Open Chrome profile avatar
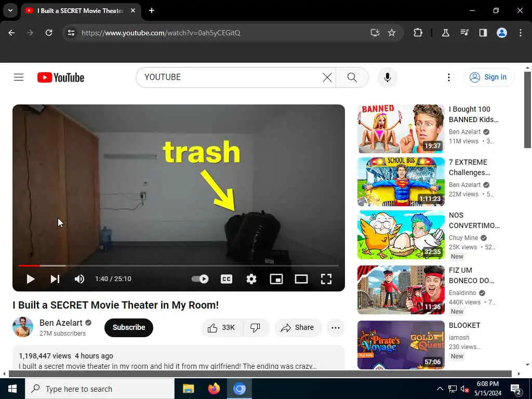 pyautogui.click(x=502, y=33)
